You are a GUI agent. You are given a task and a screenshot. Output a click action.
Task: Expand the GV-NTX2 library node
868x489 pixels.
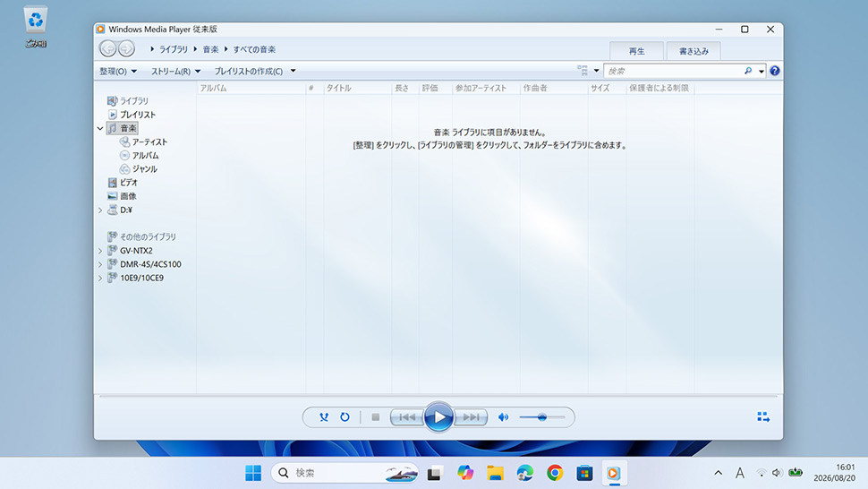(x=100, y=251)
